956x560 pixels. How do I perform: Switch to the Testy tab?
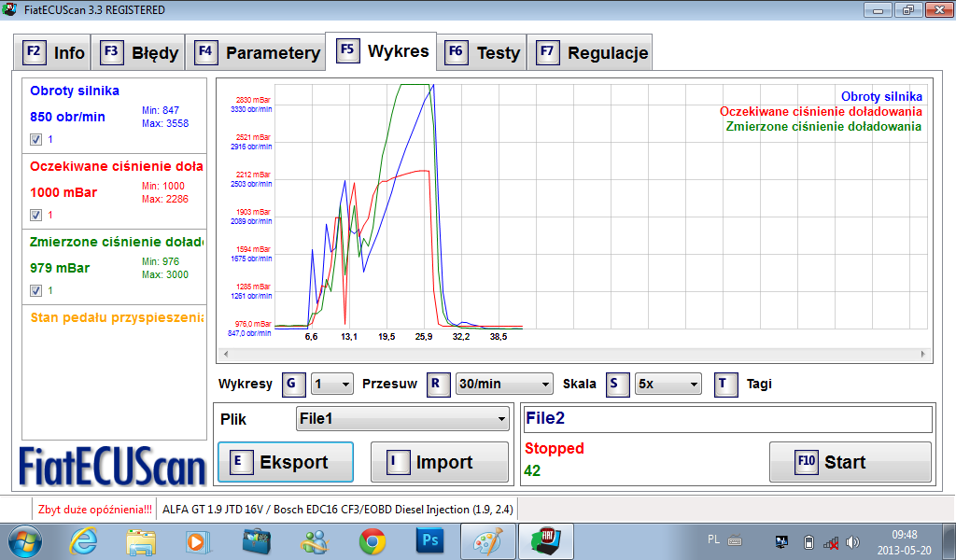pyautogui.click(x=482, y=52)
